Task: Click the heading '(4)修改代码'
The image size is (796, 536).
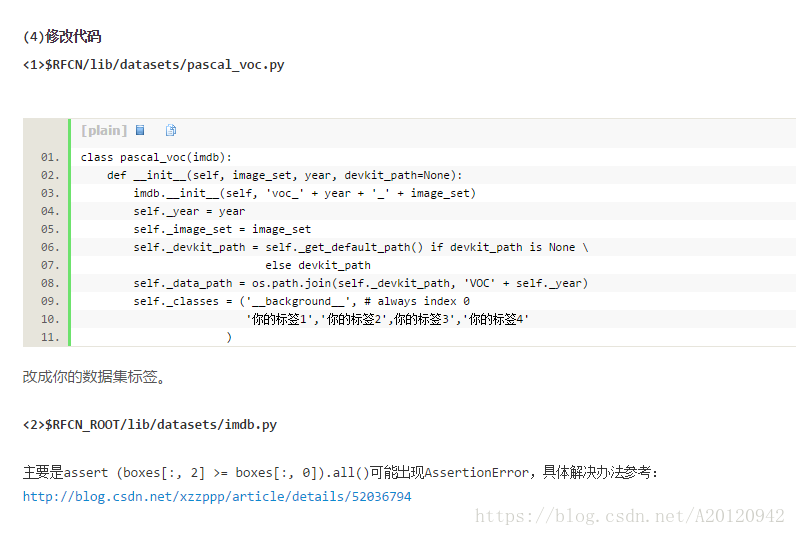Action: (x=62, y=37)
